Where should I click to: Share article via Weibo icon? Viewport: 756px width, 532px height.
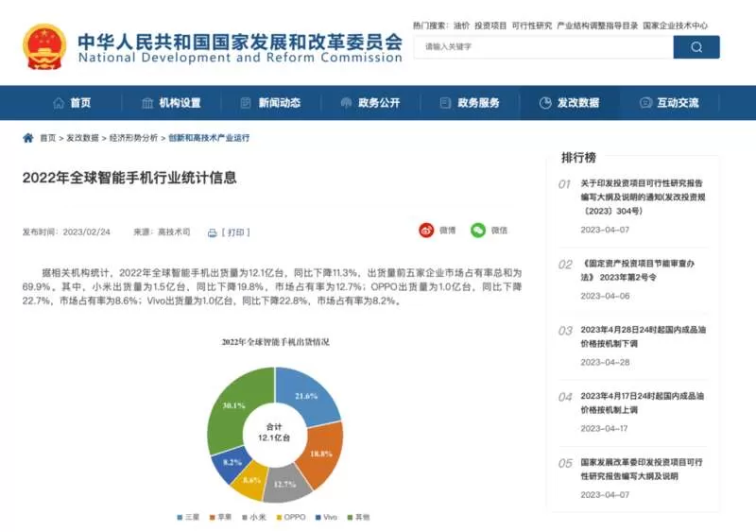pos(426,231)
